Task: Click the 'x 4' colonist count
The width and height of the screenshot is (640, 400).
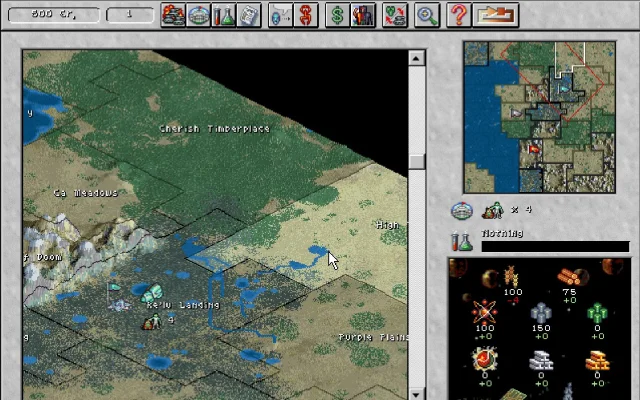Action: [522, 209]
